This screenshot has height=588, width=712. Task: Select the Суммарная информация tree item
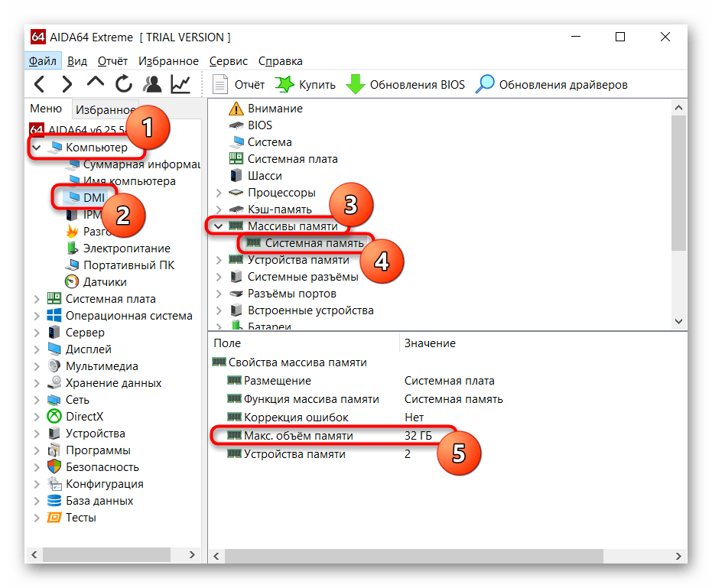[132, 164]
